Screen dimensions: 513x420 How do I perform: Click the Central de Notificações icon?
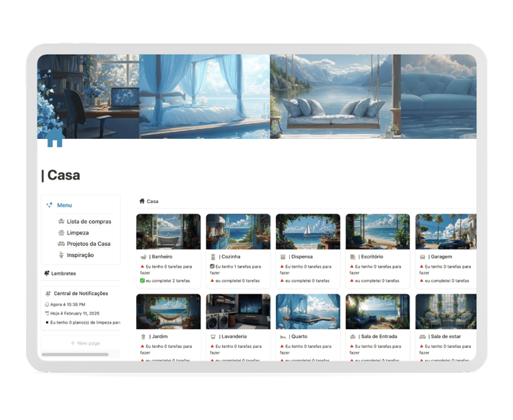coord(48,293)
